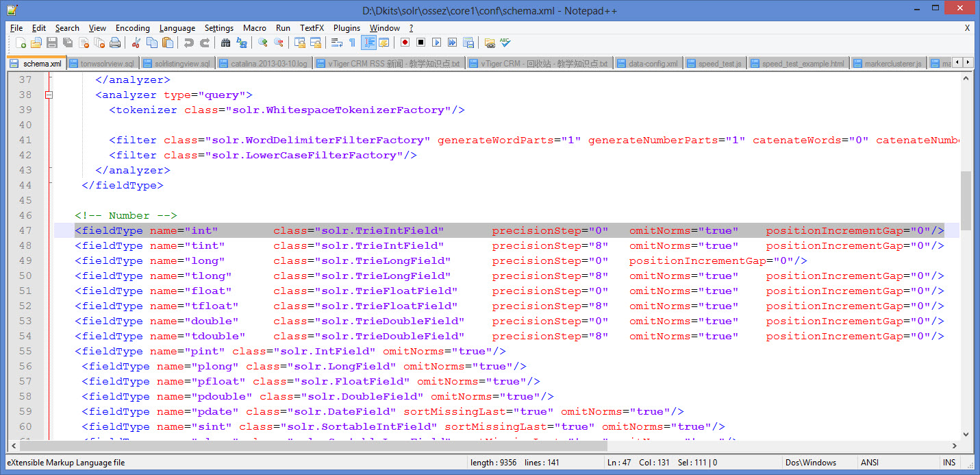Switch to the catalina.2013-03-10.log tab
980x475 pixels.
point(264,64)
